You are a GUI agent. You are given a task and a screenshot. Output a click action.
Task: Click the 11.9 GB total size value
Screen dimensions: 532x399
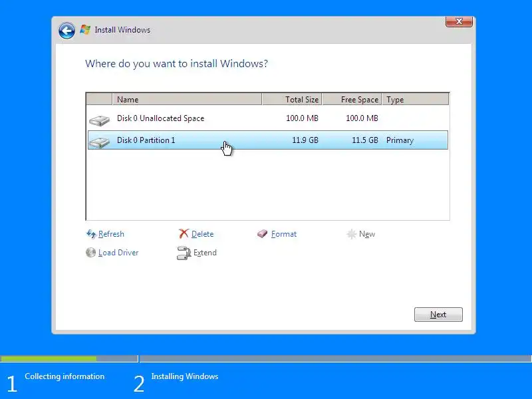click(305, 140)
